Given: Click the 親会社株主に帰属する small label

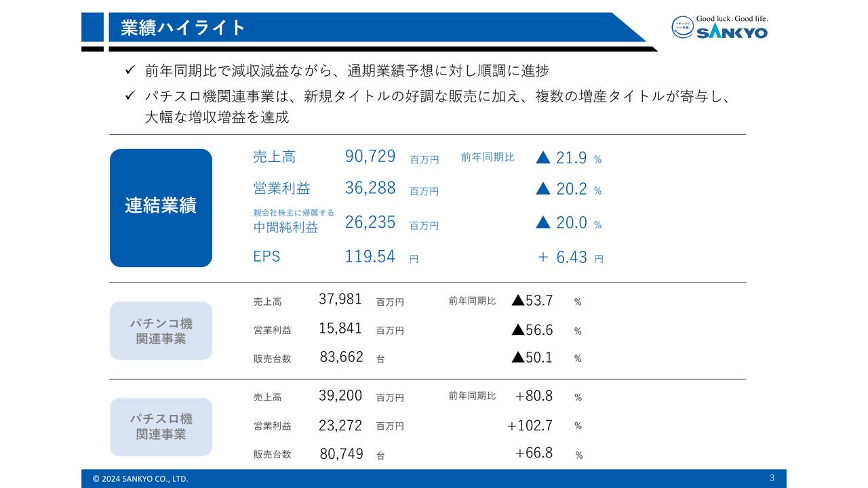Looking at the screenshot, I should pos(294,212).
